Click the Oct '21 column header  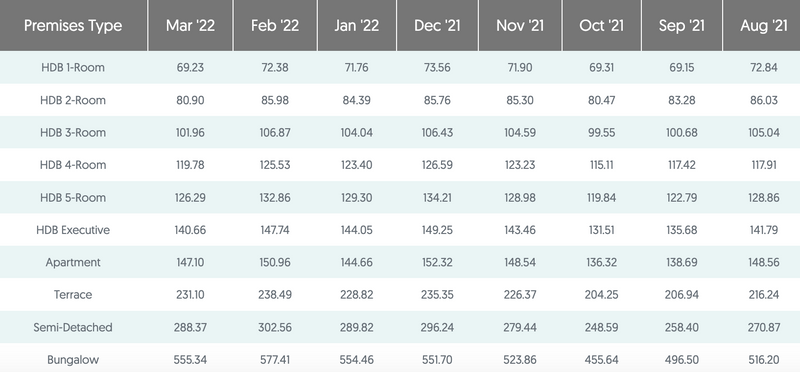602,26
